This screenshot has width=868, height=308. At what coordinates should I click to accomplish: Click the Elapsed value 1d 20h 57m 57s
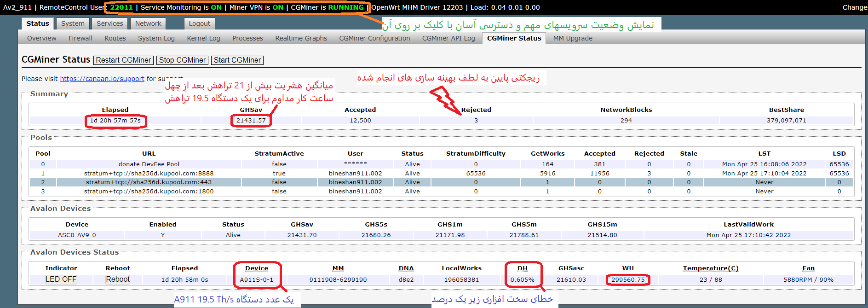115,121
